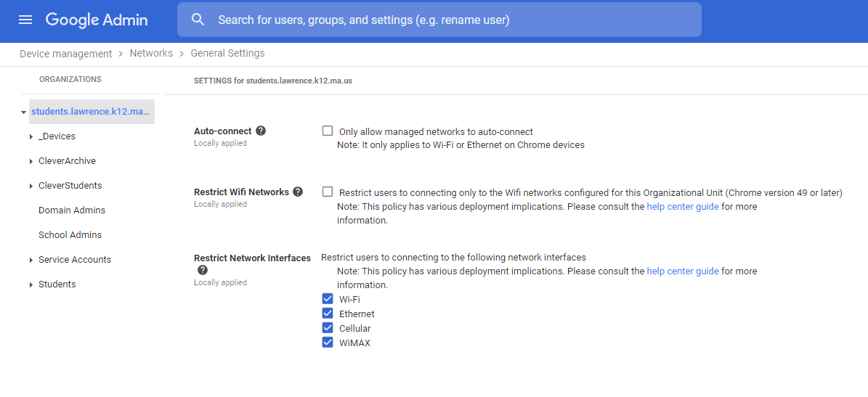
Task: Go to Networks breadcrumb
Action: (x=151, y=54)
